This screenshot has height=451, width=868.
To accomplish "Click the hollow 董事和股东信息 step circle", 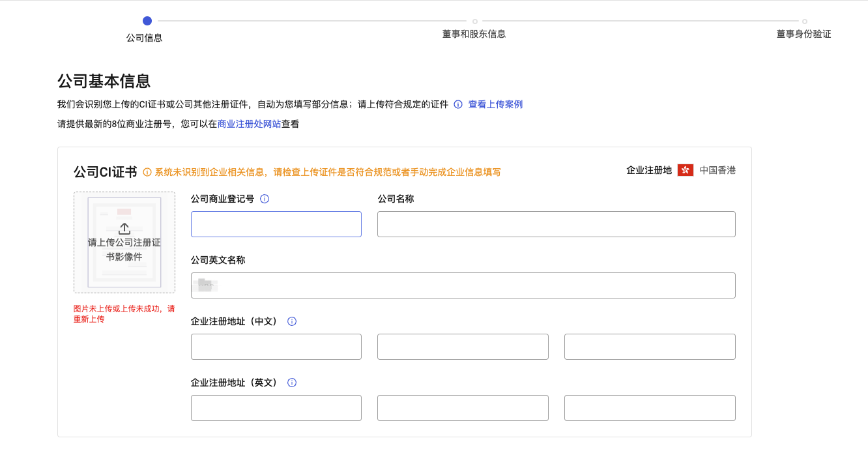I will point(475,20).
